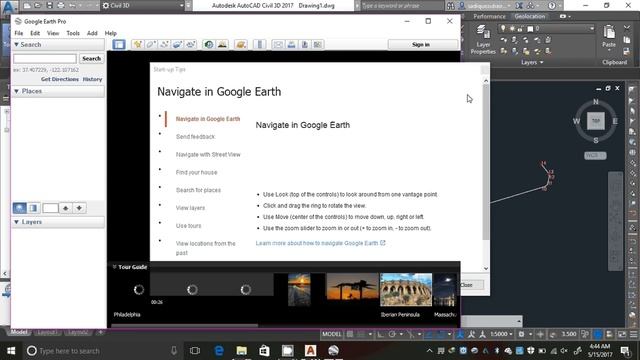Click the Paste button in Clipboard panel
Image resolution: width=640 pixels, height=360 pixels.
609,36
